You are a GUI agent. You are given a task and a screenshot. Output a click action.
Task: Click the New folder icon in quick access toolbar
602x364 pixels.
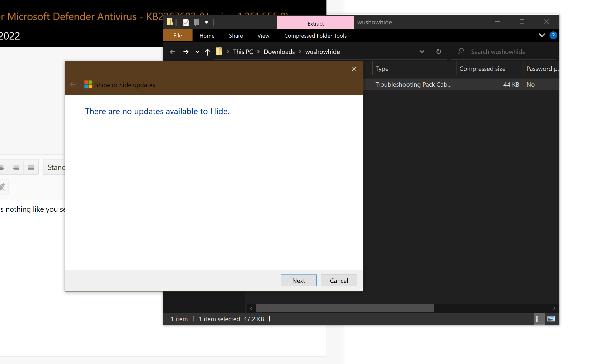pyautogui.click(x=196, y=23)
